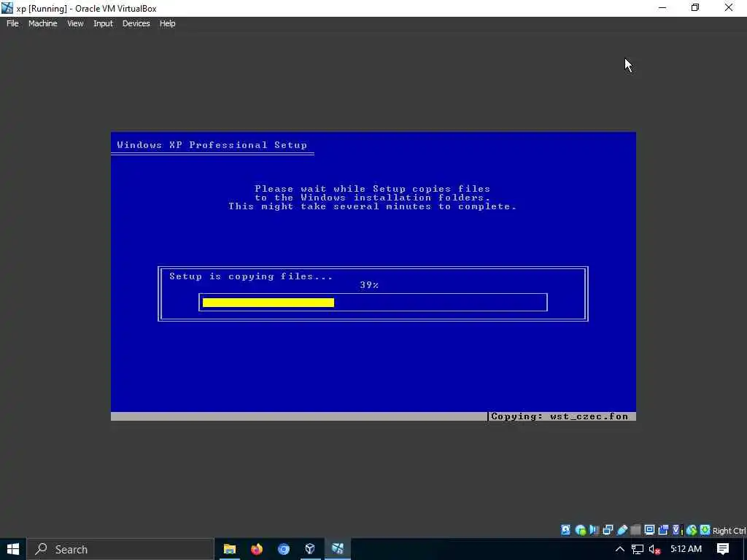
Task: Click the gray shared folders indicator
Action: pos(635,530)
